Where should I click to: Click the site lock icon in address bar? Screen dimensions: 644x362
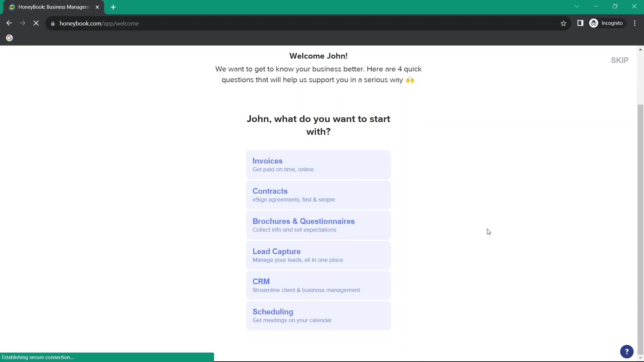pyautogui.click(x=53, y=23)
